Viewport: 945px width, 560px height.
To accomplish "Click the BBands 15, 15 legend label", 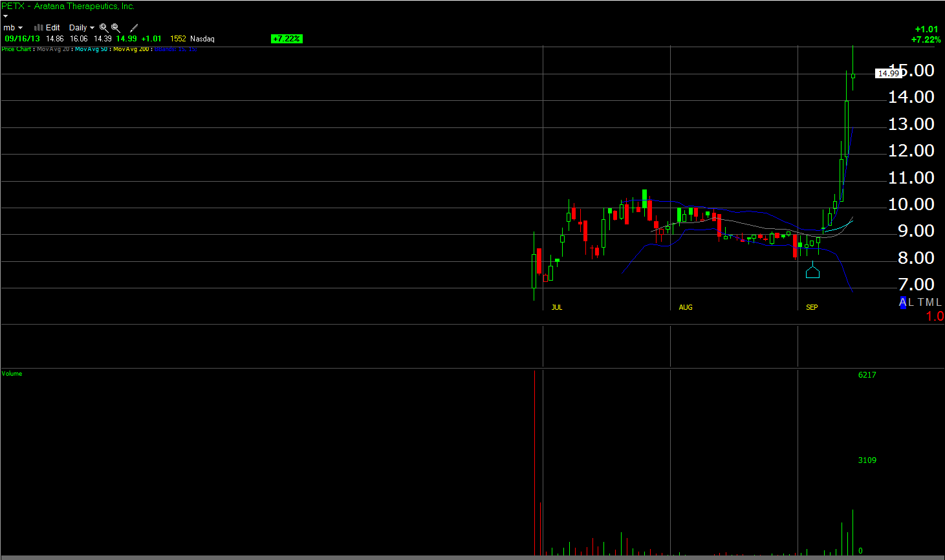I will click(175, 49).
